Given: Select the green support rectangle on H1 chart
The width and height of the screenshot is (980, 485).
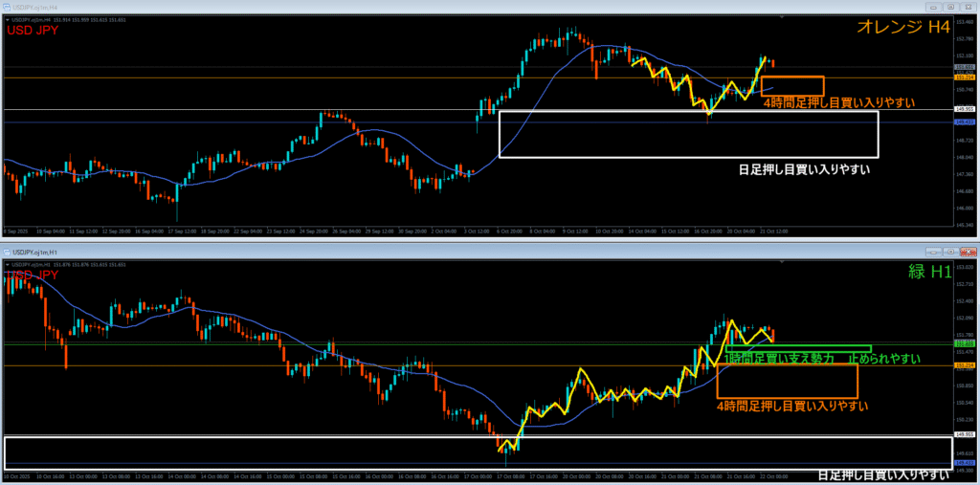Looking at the screenshot, I should coord(799,347).
